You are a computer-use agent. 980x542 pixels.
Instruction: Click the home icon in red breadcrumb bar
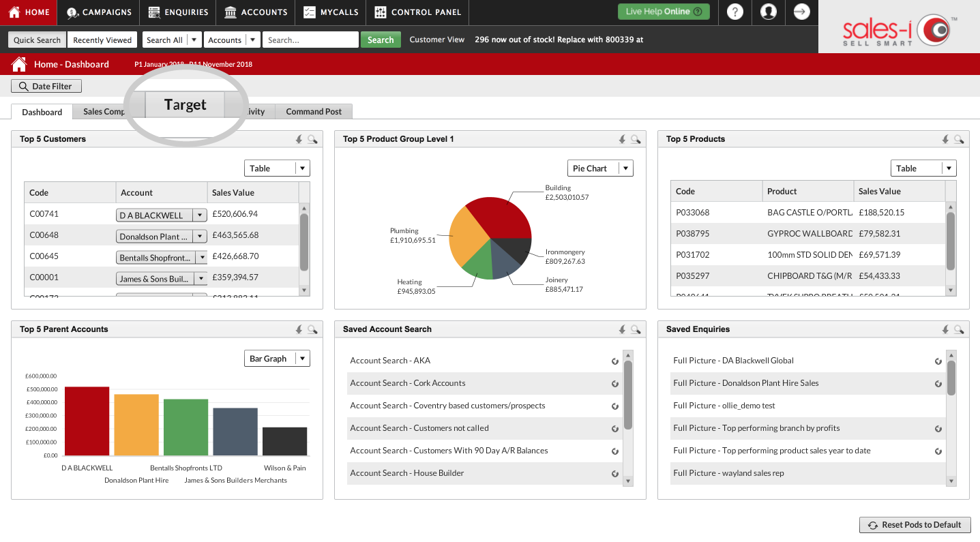[x=19, y=64]
